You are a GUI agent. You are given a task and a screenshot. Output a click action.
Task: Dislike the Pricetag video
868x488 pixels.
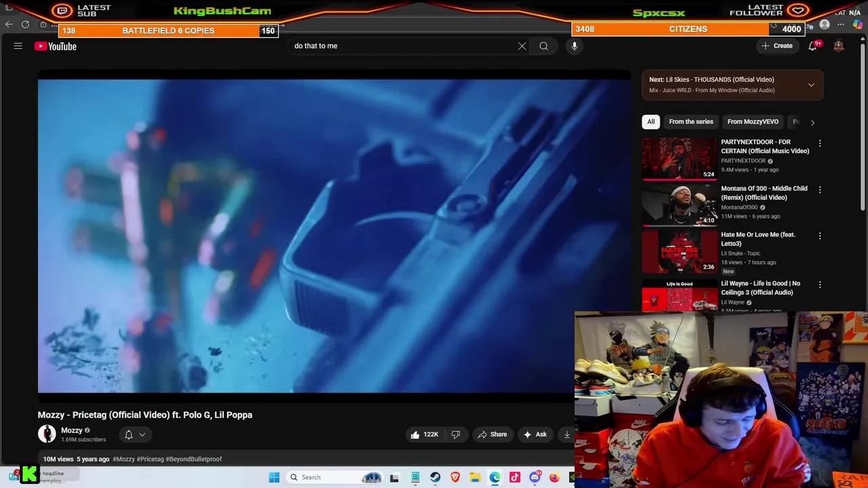(x=456, y=434)
